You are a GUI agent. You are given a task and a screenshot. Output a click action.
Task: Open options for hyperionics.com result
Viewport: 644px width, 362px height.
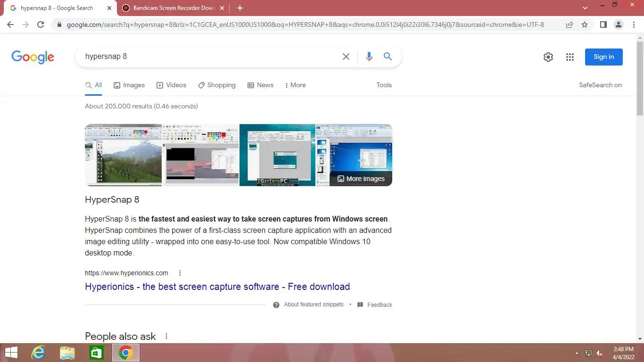180,273
